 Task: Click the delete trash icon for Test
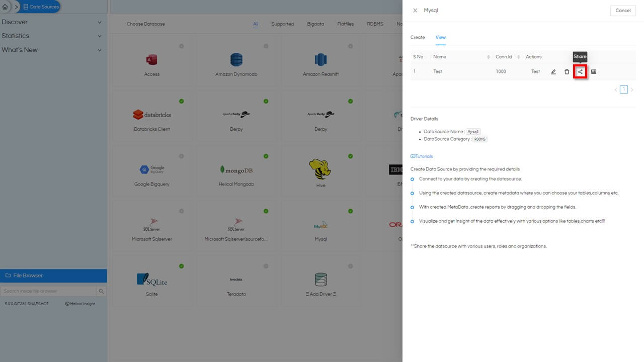(567, 72)
